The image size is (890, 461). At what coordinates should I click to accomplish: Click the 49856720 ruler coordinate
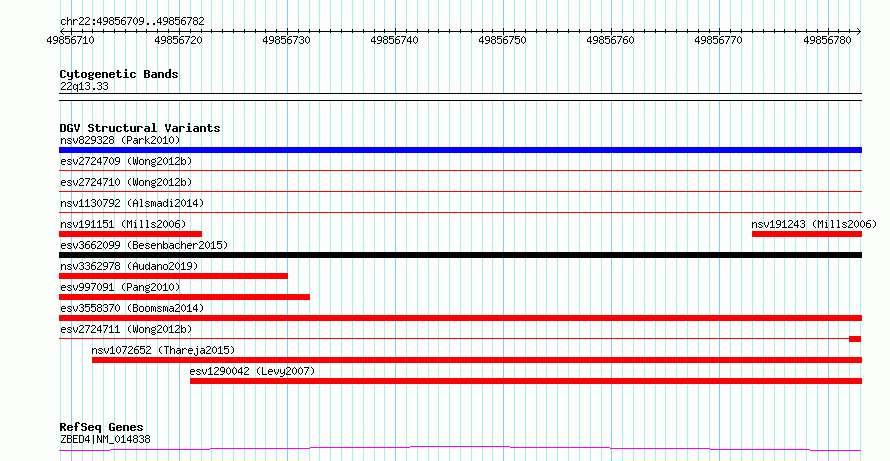(x=179, y=40)
